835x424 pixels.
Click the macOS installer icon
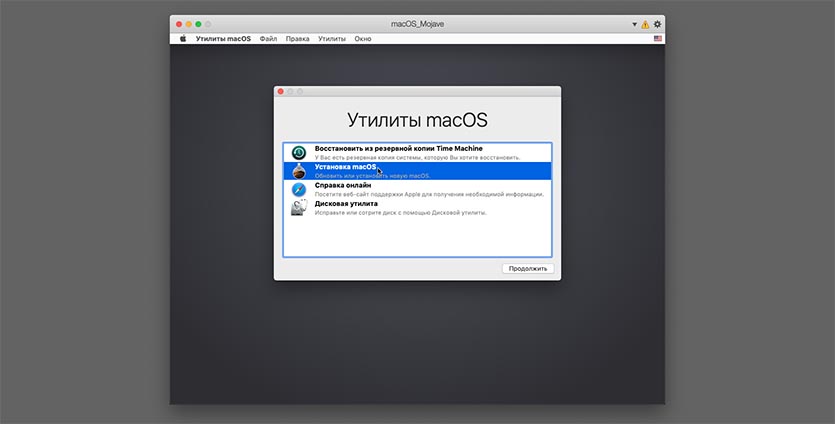pyautogui.click(x=299, y=171)
